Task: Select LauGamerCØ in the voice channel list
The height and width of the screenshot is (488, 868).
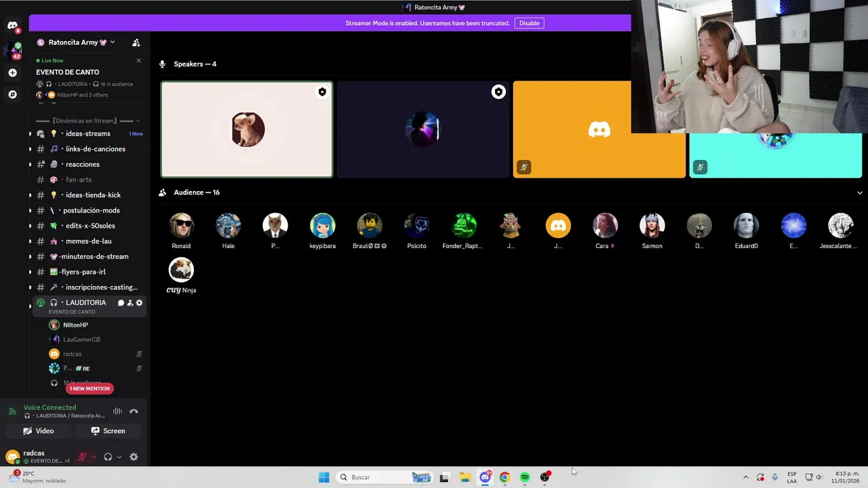Action: tap(81, 340)
